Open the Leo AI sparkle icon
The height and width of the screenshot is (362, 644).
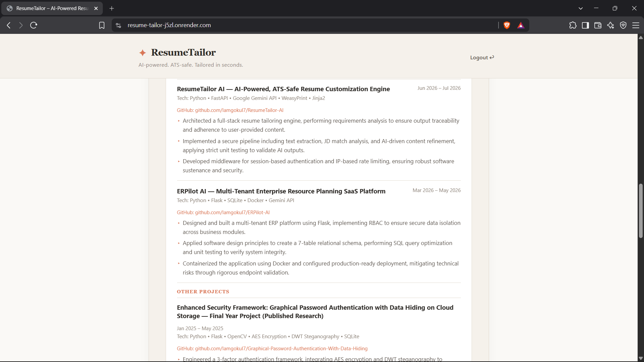tap(610, 25)
